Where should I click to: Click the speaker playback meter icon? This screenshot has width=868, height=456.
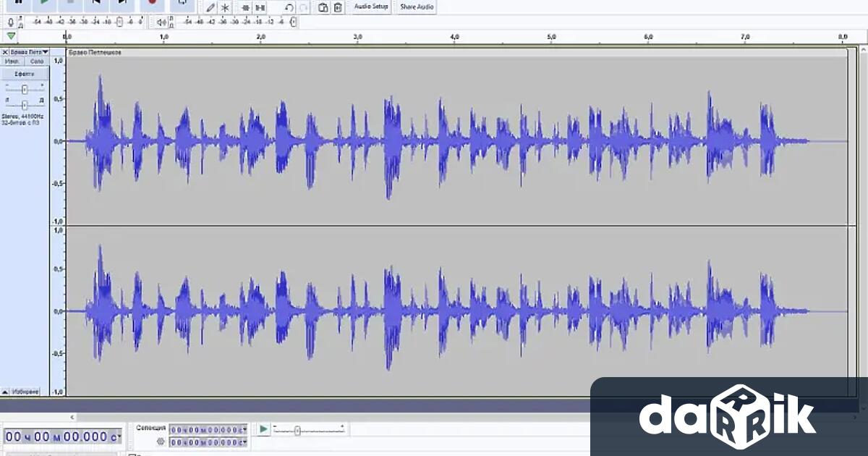161,22
